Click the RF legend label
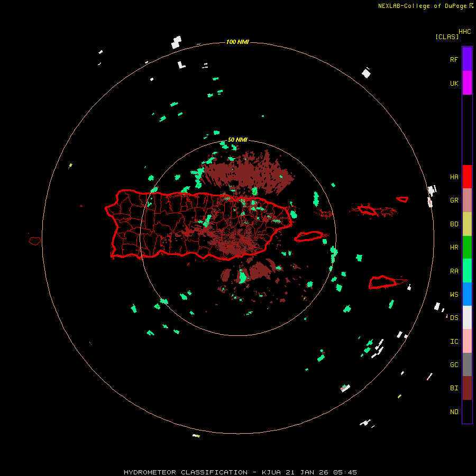 (x=454, y=59)
